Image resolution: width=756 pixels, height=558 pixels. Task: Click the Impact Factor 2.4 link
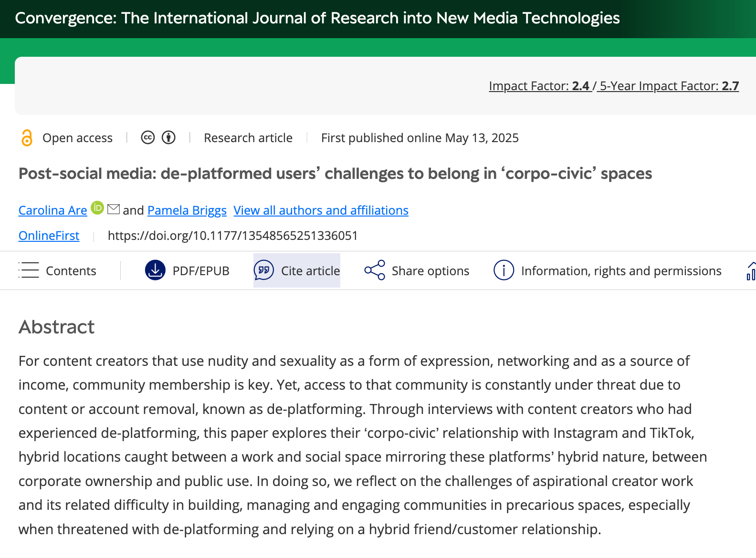tap(539, 86)
